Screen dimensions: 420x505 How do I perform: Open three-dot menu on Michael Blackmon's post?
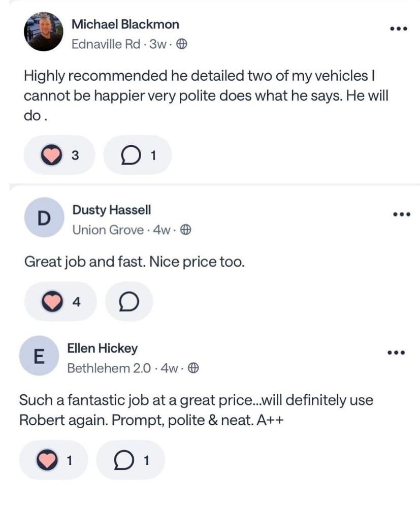(398, 28)
